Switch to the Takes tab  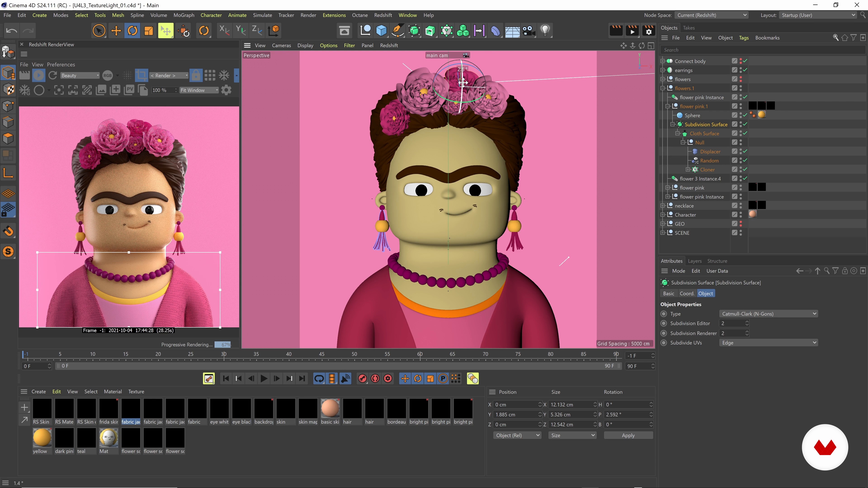(689, 28)
